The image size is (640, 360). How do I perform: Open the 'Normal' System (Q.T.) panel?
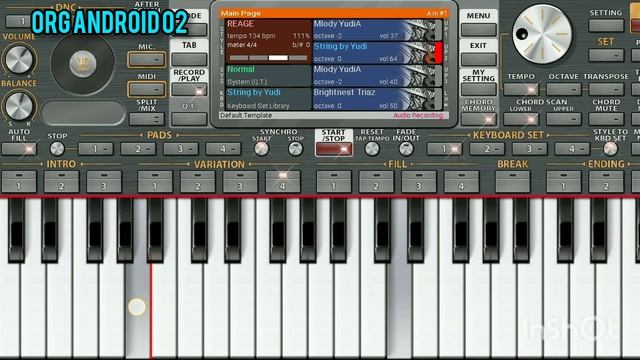268,76
